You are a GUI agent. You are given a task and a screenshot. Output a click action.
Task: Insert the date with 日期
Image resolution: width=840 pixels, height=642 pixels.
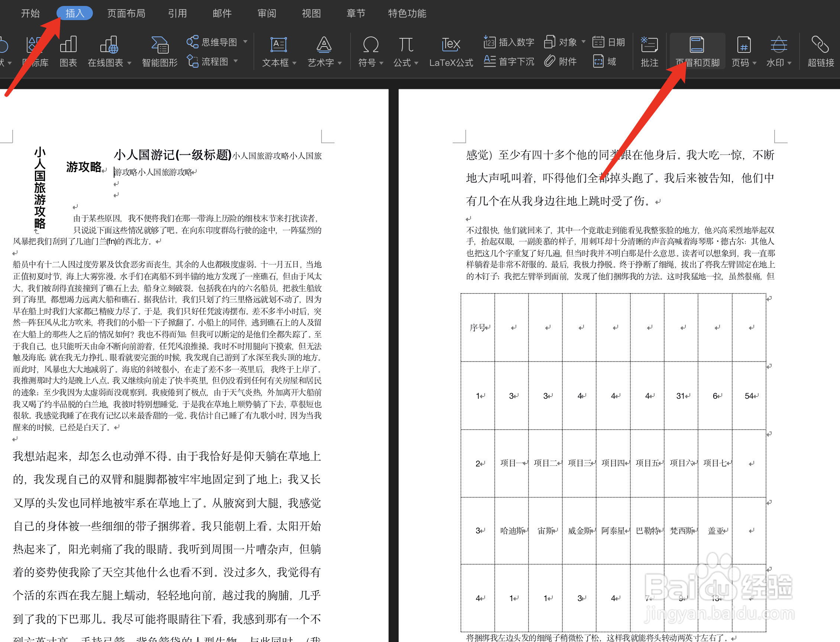coord(608,42)
